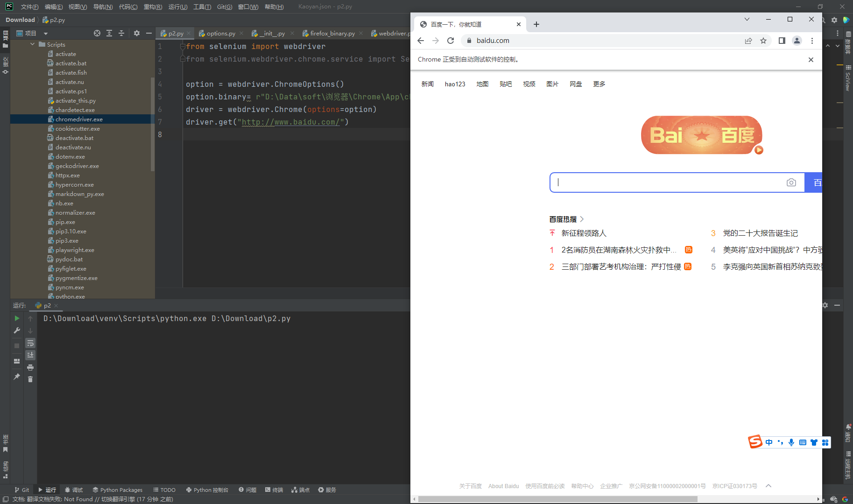
Task: Collapse all project tree nodes with the collapse icon
Action: pos(121,33)
